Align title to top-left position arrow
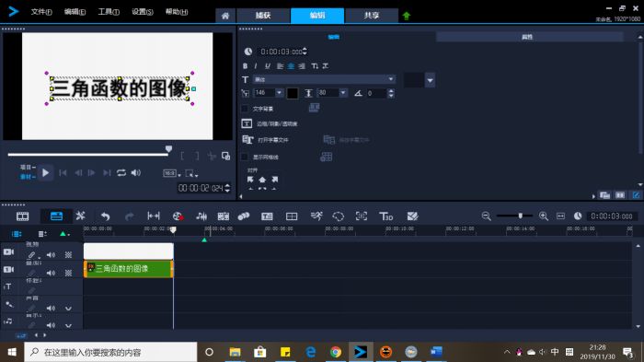 click(x=250, y=180)
